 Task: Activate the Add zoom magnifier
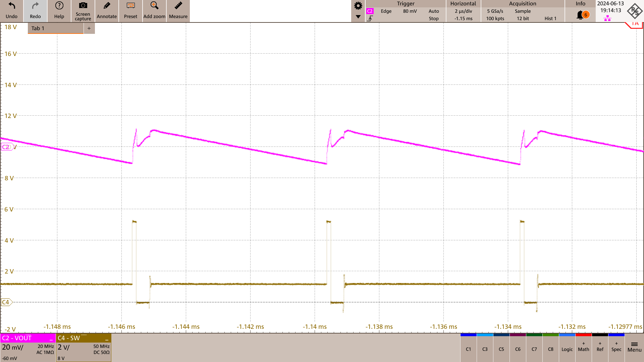pos(154,11)
